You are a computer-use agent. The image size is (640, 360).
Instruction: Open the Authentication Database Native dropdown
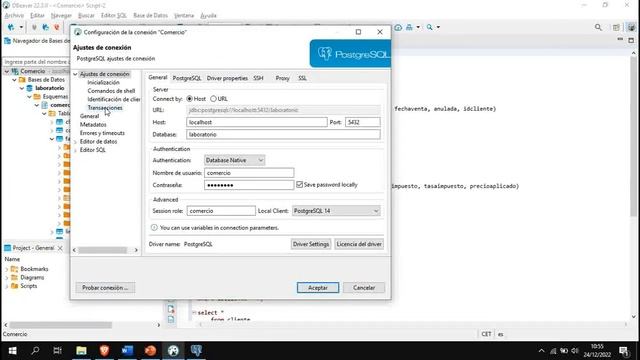[234, 160]
